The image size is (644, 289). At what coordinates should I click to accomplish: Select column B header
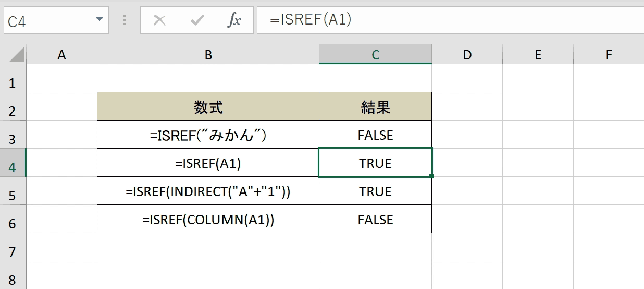(x=208, y=54)
